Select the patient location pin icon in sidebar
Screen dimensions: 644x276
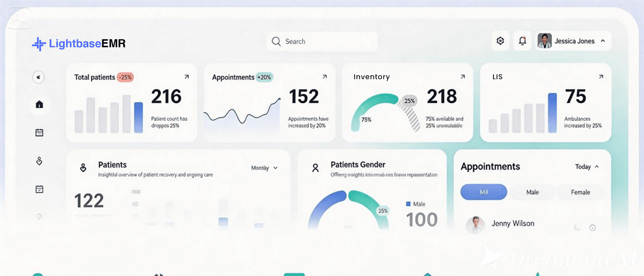[39, 161]
